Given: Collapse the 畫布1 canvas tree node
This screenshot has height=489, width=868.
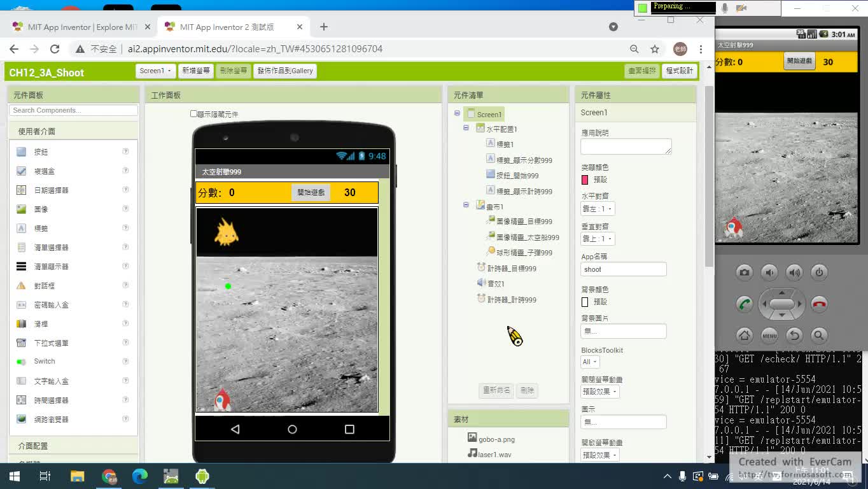Looking at the screenshot, I should (x=466, y=206).
